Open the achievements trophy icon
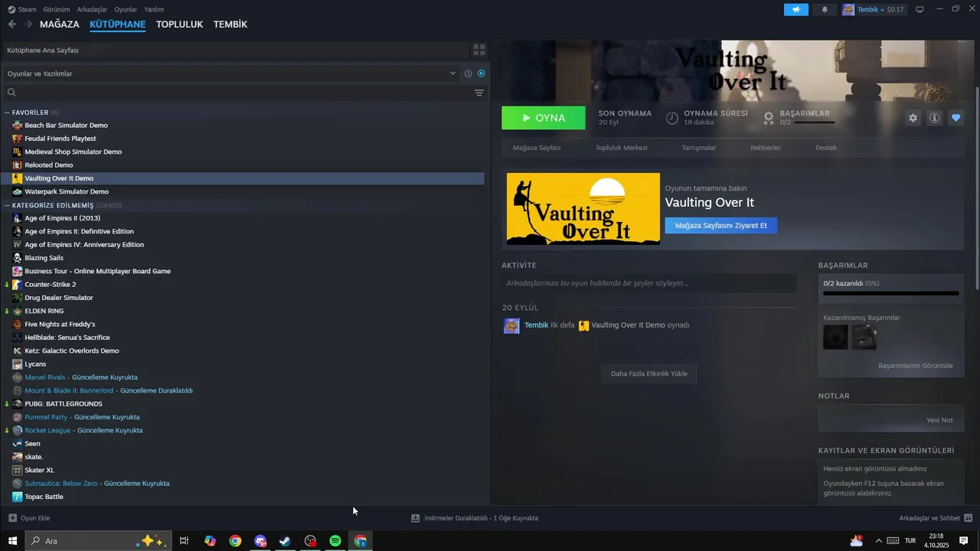This screenshot has width=980, height=551. 769,118
